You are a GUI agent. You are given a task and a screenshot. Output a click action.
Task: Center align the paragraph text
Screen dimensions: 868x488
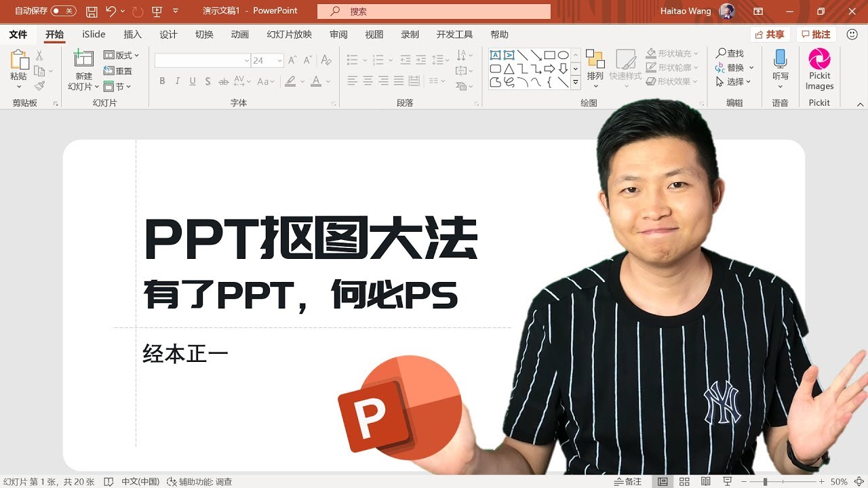[368, 81]
